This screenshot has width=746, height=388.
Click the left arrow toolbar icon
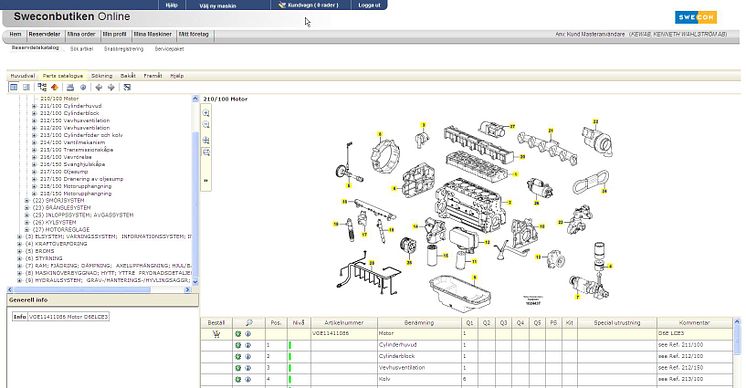[98, 87]
